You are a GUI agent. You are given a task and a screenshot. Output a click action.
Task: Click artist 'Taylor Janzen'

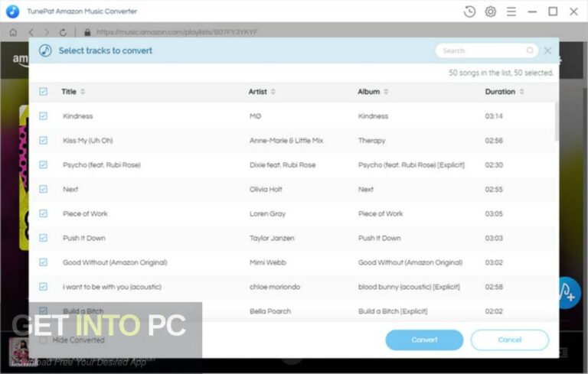click(x=272, y=238)
